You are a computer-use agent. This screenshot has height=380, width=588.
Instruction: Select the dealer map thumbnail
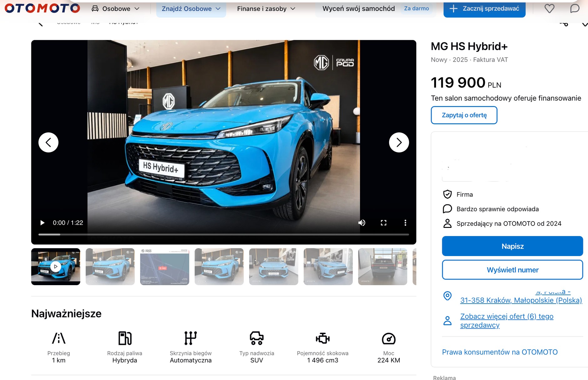pyautogui.click(x=165, y=267)
